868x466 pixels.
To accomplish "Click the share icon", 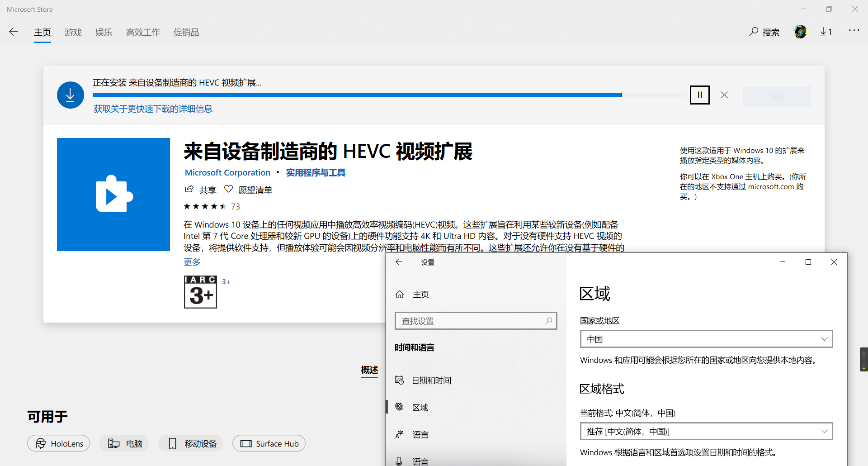I will tap(189, 189).
